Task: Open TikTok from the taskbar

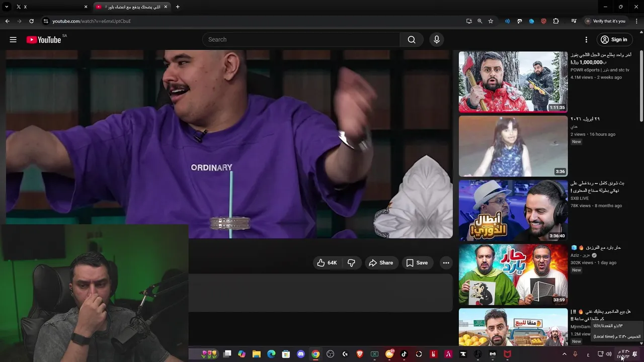Action: coord(404,354)
